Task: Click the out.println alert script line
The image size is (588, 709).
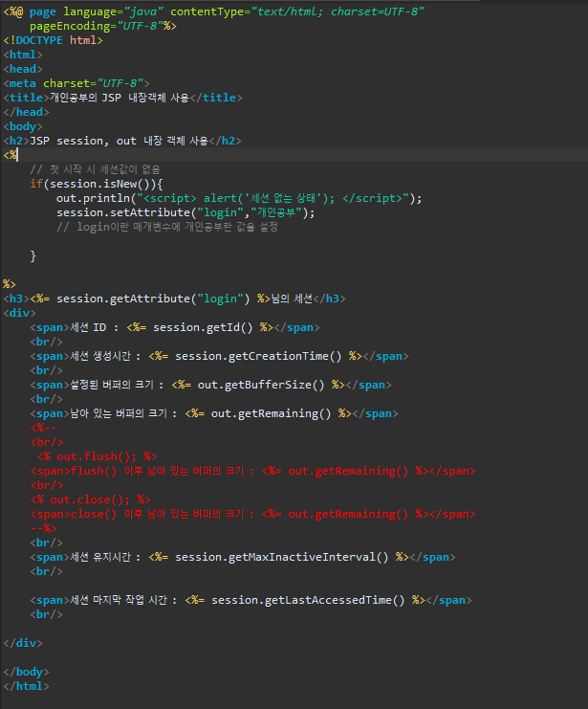Action: [x=239, y=198]
